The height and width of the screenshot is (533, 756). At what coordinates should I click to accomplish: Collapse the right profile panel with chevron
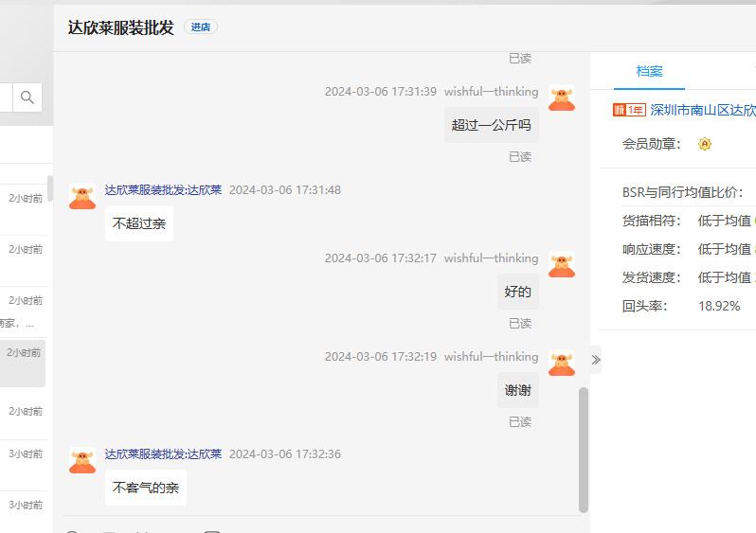596,360
